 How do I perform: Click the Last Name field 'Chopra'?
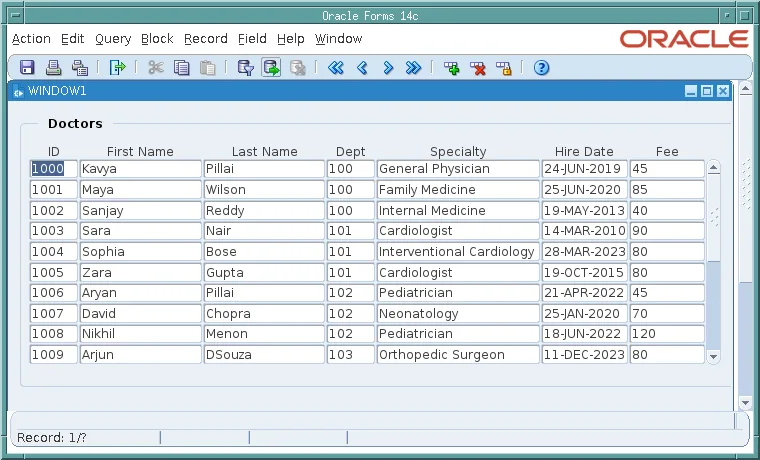(x=264, y=314)
